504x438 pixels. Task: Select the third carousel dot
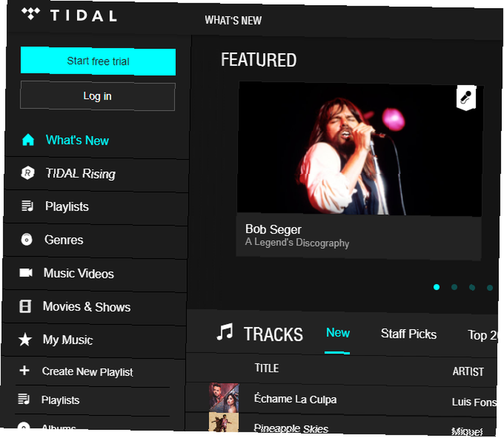[x=472, y=287]
